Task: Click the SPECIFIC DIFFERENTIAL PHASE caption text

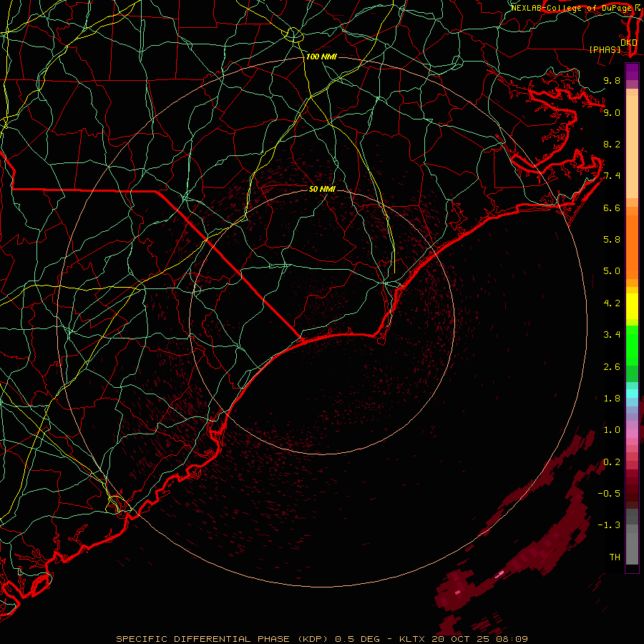Action: tap(204, 639)
